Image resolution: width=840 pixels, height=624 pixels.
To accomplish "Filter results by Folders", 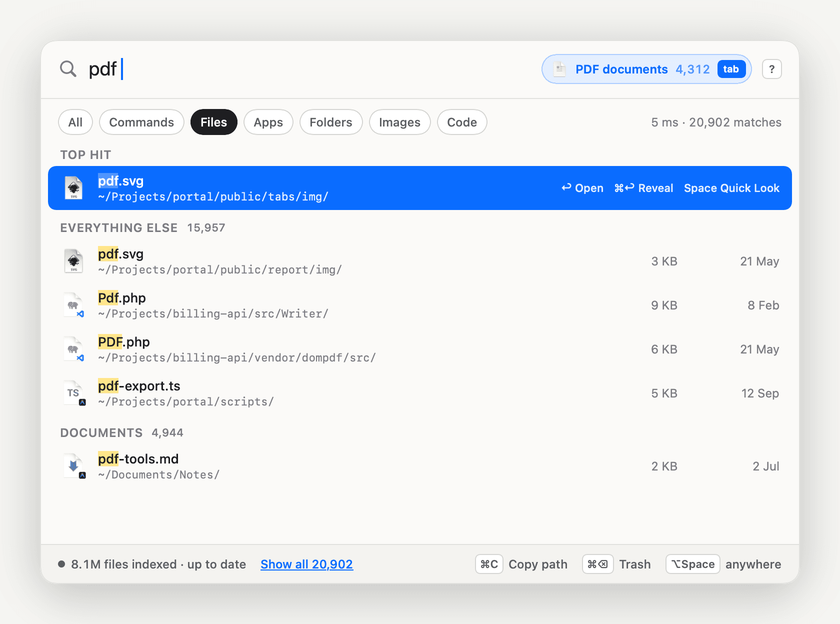I will click(331, 122).
